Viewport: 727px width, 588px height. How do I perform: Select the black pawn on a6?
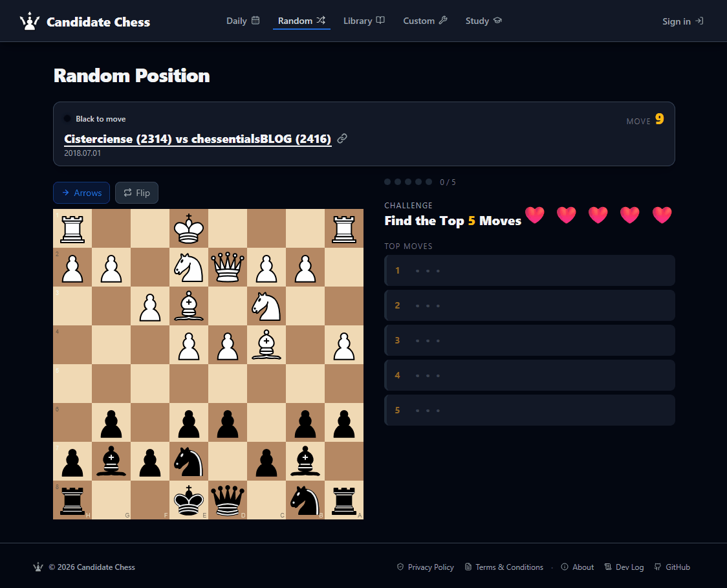(344, 422)
